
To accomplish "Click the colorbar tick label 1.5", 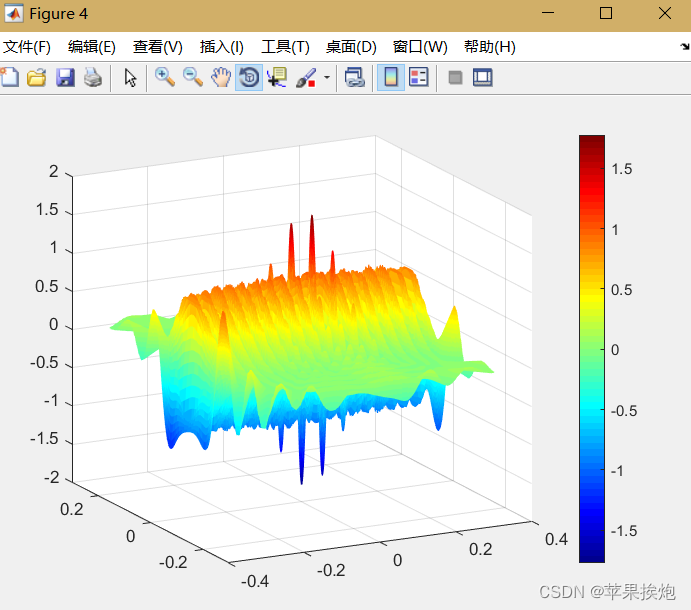I will tap(622, 169).
